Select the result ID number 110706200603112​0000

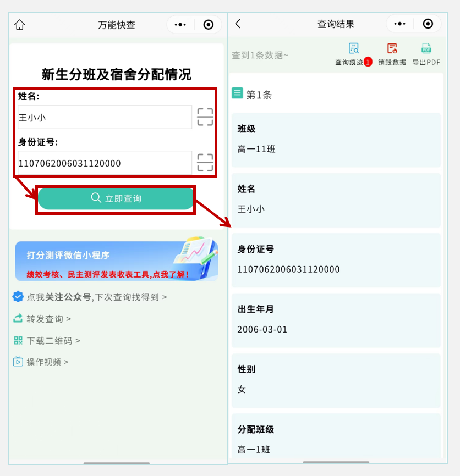pos(288,269)
